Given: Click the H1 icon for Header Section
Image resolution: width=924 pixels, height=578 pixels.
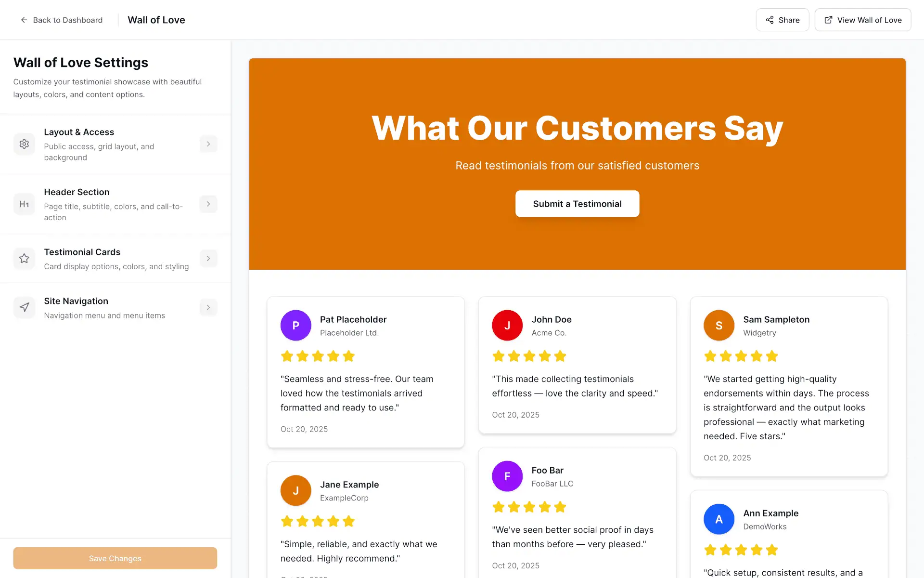Looking at the screenshot, I should click(x=24, y=204).
